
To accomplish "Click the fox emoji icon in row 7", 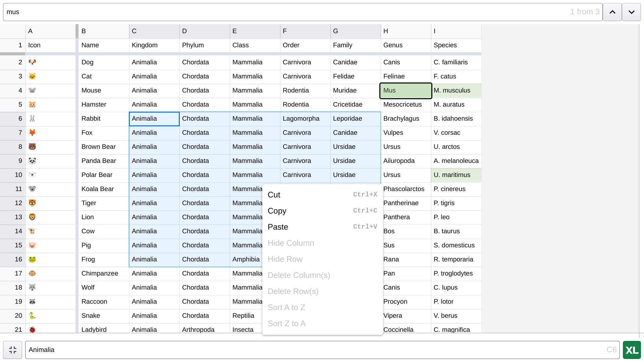I will [x=32, y=133].
